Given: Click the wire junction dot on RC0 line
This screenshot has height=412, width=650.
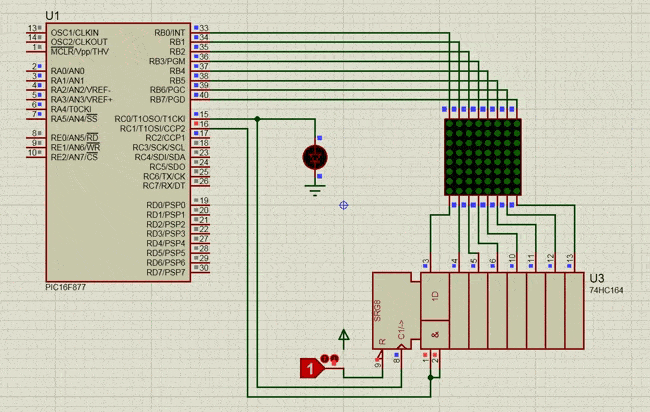Looking at the screenshot, I should point(257,119).
